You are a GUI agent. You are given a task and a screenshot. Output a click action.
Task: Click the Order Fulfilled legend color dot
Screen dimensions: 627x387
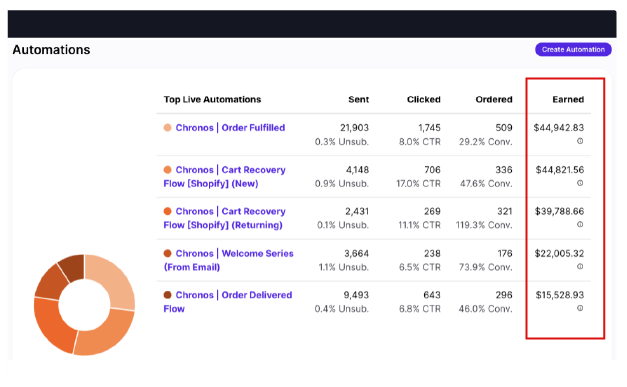click(168, 128)
